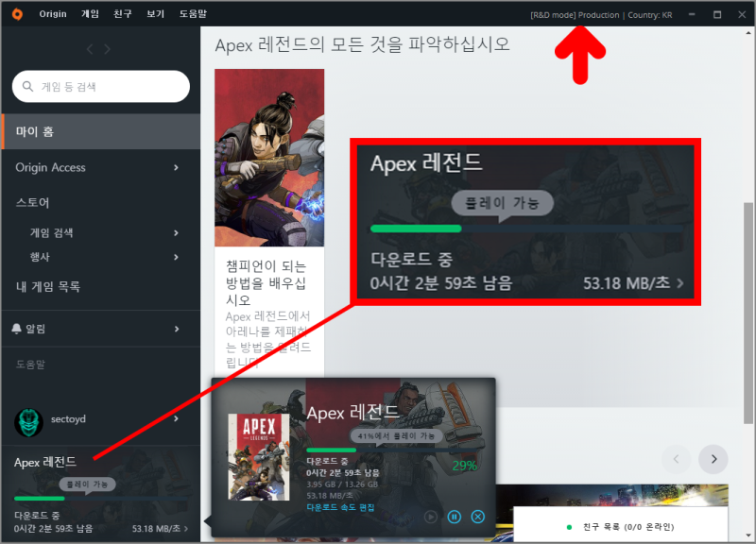The height and width of the screenshot is (544, 756).
Task: Focus the 게임 등 검색 search field
Action: click(101, 86)
